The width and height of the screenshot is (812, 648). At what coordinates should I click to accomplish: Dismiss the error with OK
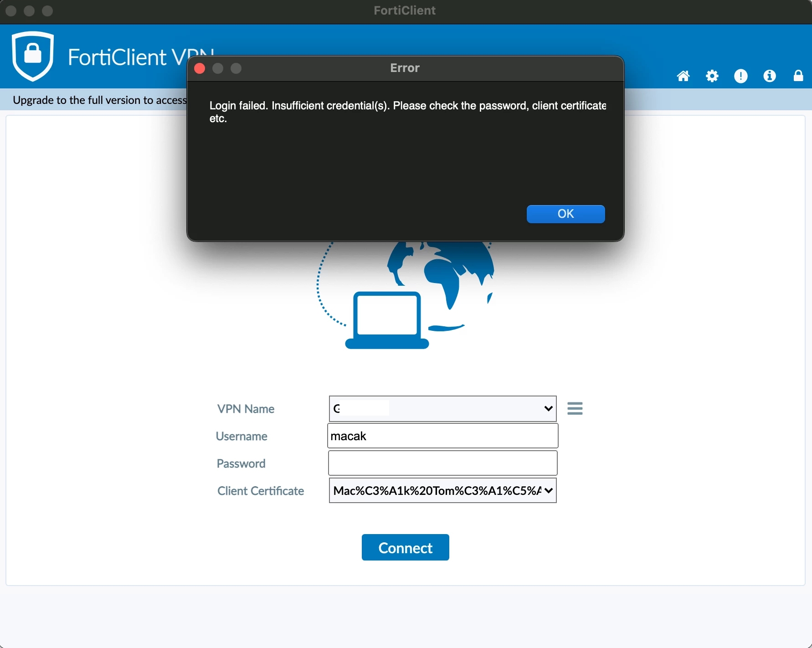point(566,214)
